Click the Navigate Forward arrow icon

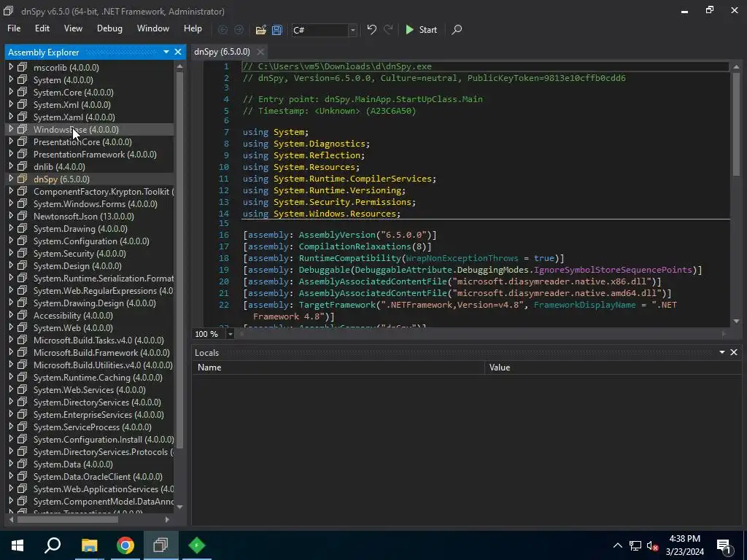239,29
